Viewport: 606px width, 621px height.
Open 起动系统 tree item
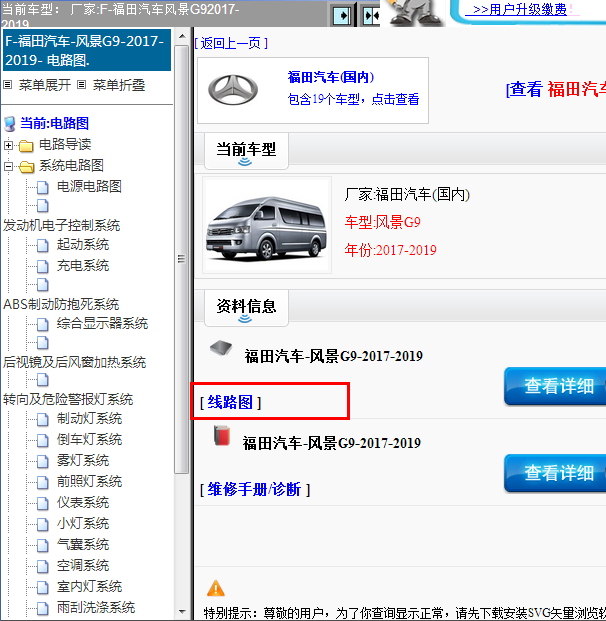click(x=83, y=244)
